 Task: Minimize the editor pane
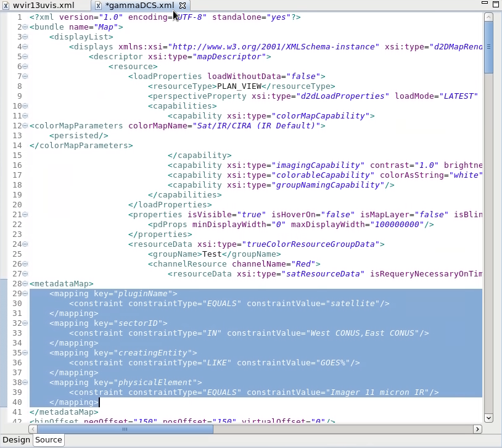coord(485,3)
